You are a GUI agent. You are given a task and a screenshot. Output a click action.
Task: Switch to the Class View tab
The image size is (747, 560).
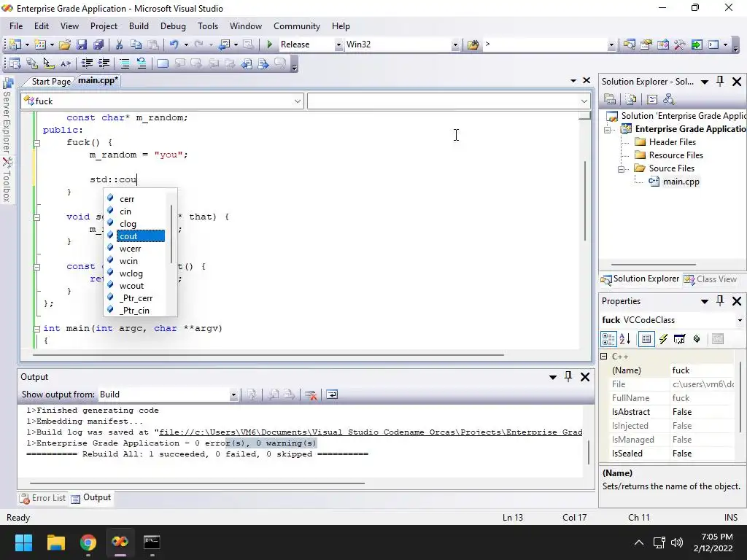[711, 279]
